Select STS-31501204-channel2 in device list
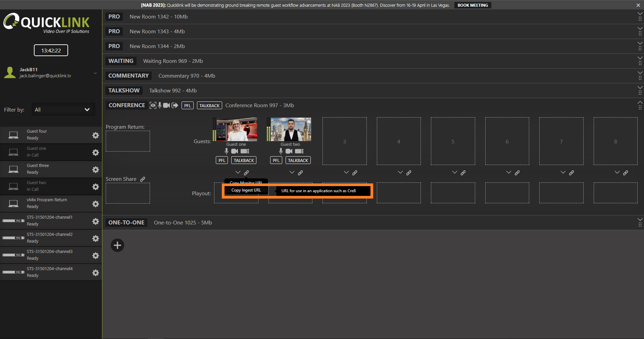Viewport: 644px width, 339px height. coord(51,238)
